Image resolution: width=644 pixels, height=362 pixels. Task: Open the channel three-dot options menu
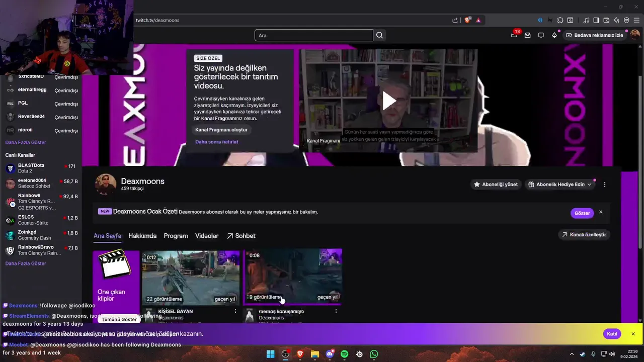[x=604, y=185]
